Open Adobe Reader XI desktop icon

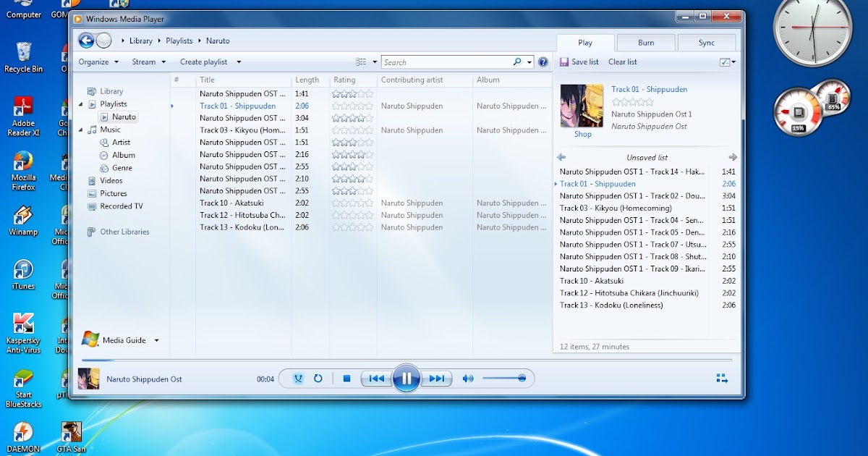tap(23, 116)
